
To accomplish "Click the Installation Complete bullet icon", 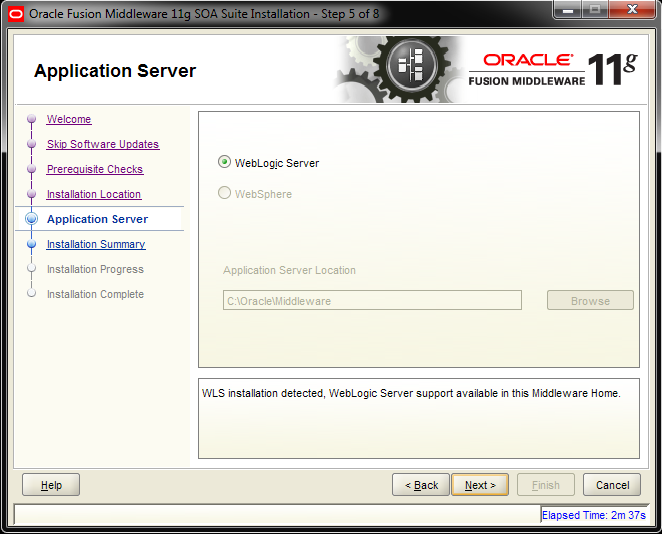I will [x=31, y=293].
